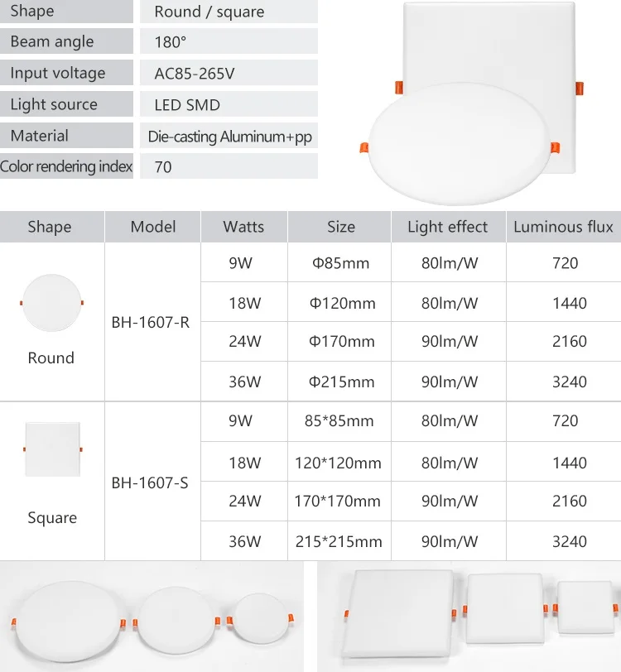Click the "LED SMD" value

pos(187,104)
